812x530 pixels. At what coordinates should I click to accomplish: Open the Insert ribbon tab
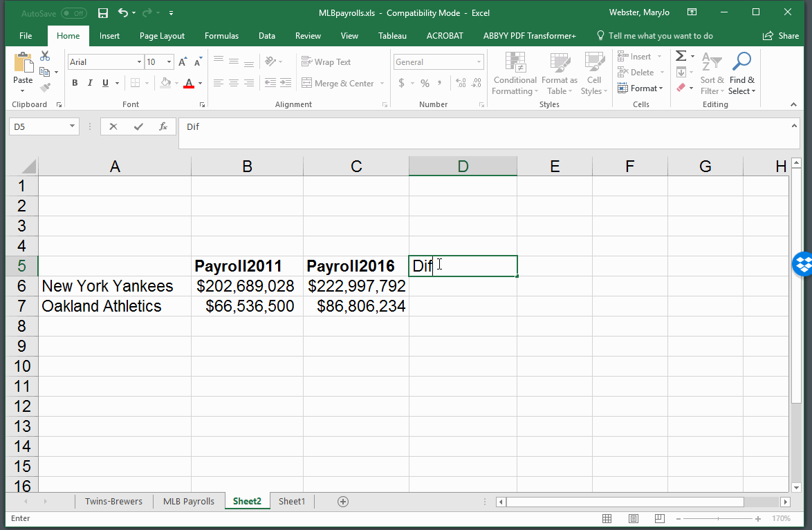click(109, 36)
